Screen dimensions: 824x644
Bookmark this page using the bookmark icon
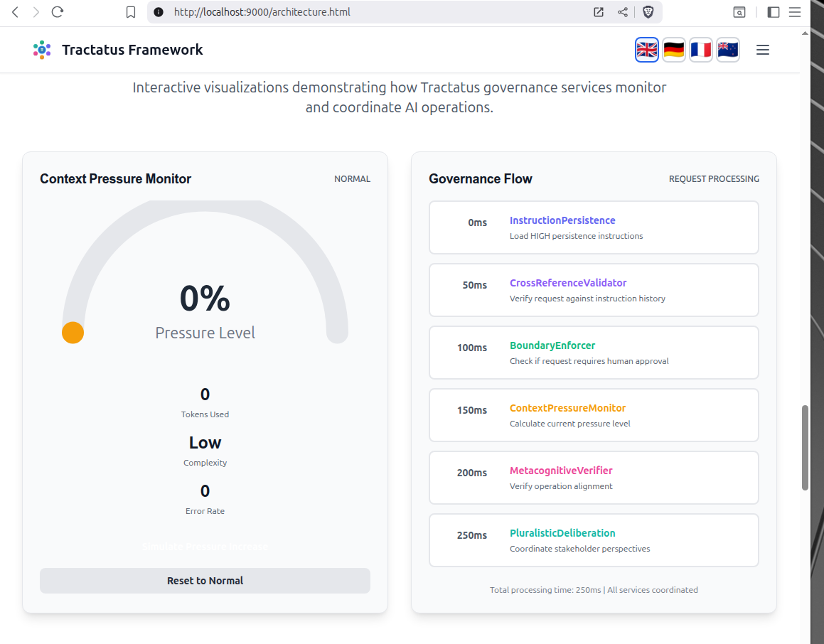tap(131, 12)
